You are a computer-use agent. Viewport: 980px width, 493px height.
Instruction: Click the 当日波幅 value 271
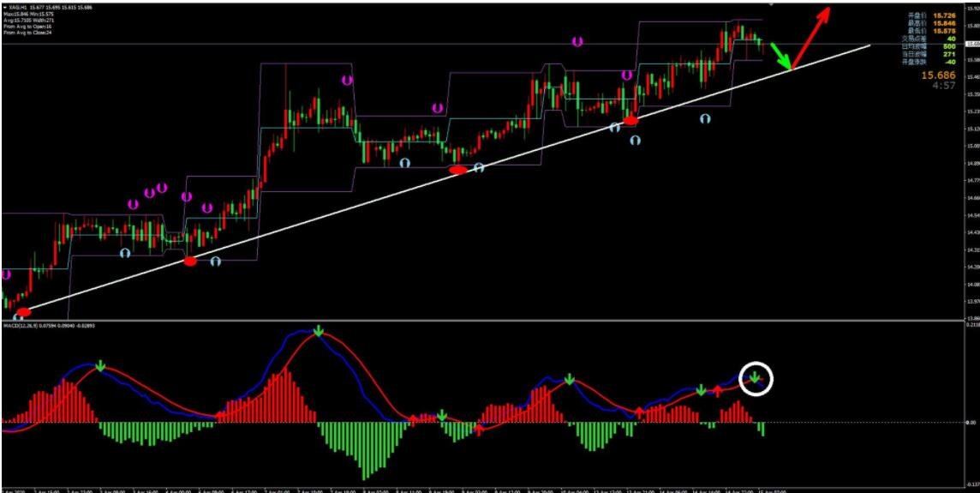click(949, 54)
